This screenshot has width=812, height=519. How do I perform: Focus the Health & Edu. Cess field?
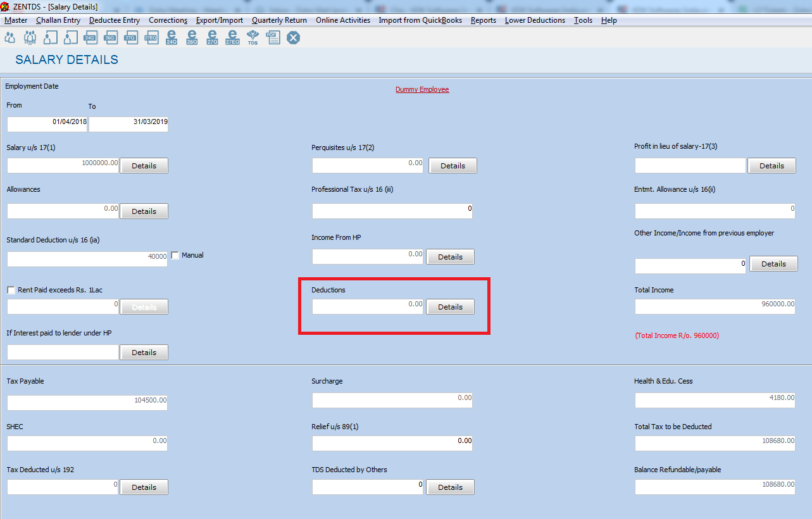(715, 401)
